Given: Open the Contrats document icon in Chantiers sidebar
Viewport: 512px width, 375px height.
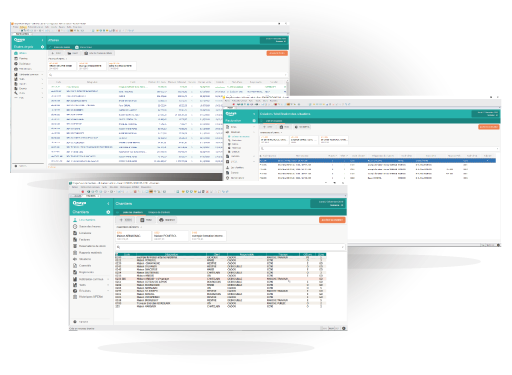Looking at the screenshot, I should (75, 266).
